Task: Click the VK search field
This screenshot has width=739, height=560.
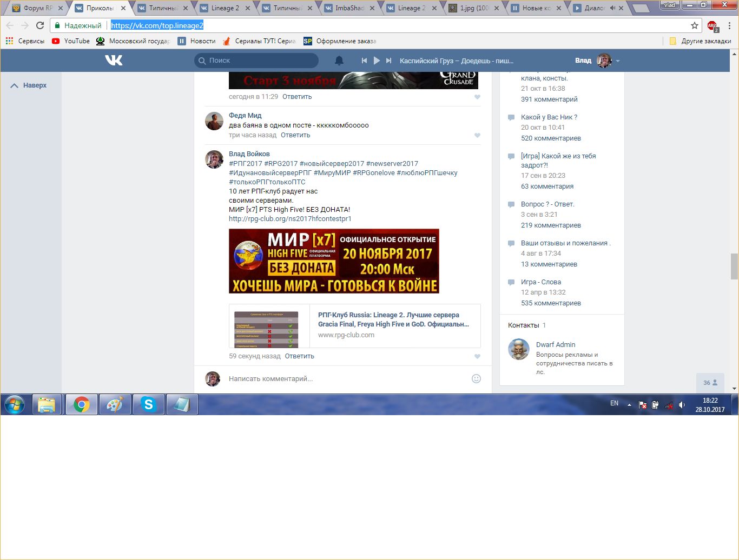Action: click(256, 61)
